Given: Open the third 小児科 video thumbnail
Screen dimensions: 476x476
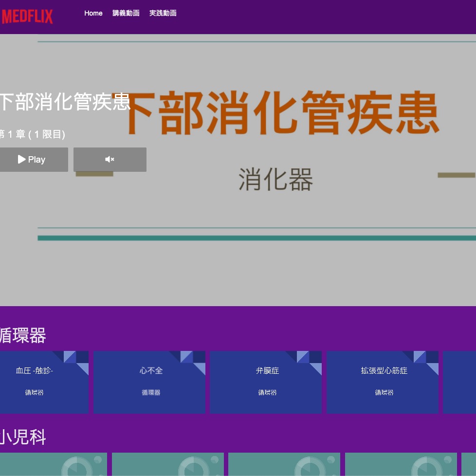Looking at the screenshot, I should pyautogui.click(x=284, y=464).
